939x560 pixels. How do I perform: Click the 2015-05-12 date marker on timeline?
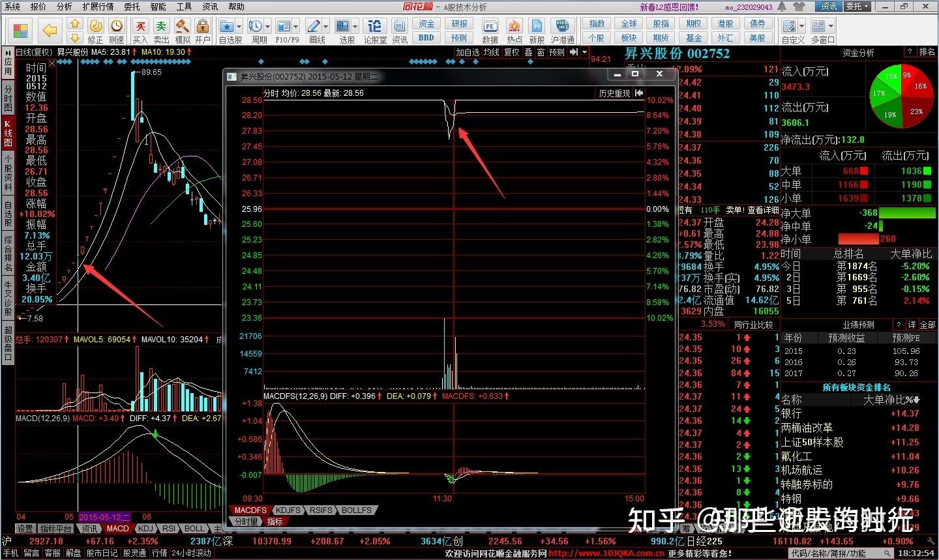pyautogui.click(x=104, y=516)
